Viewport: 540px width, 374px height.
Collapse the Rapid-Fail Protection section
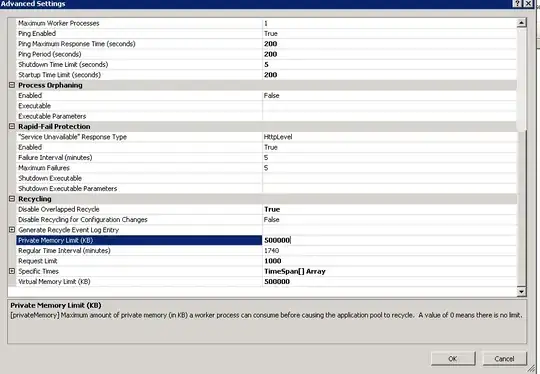coord(12,126)
